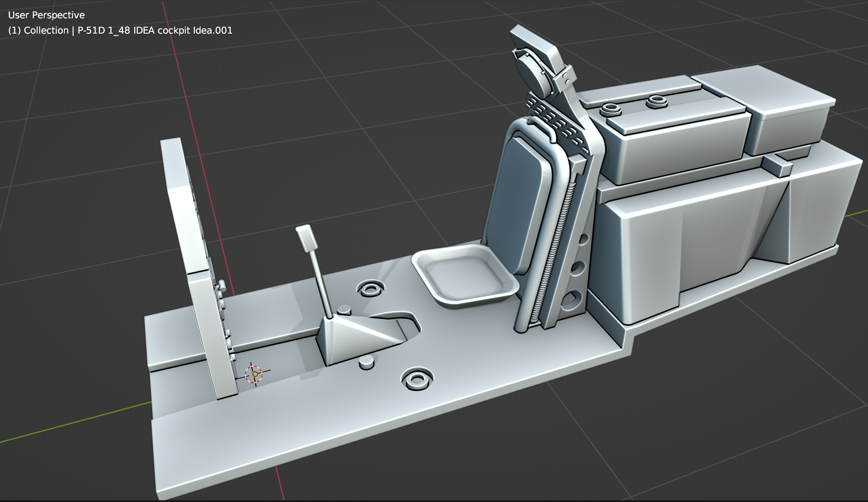Click the ring fitting beside seat pan

point(371,288)
